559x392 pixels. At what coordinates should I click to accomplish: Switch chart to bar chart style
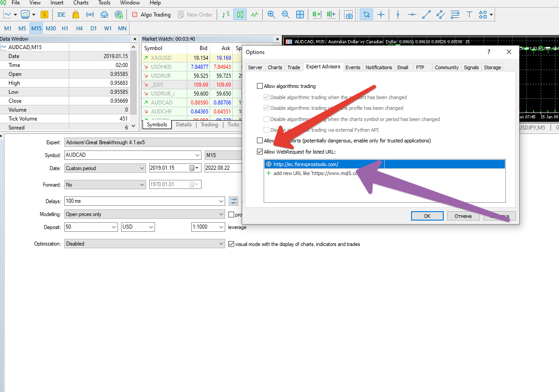(226, 14)
